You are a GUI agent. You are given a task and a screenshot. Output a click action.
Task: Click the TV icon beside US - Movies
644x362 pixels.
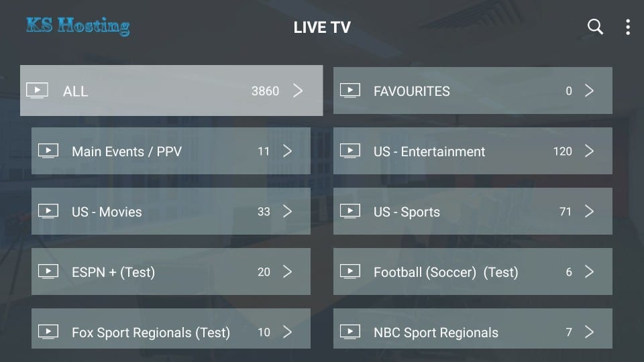coord(48,211)
